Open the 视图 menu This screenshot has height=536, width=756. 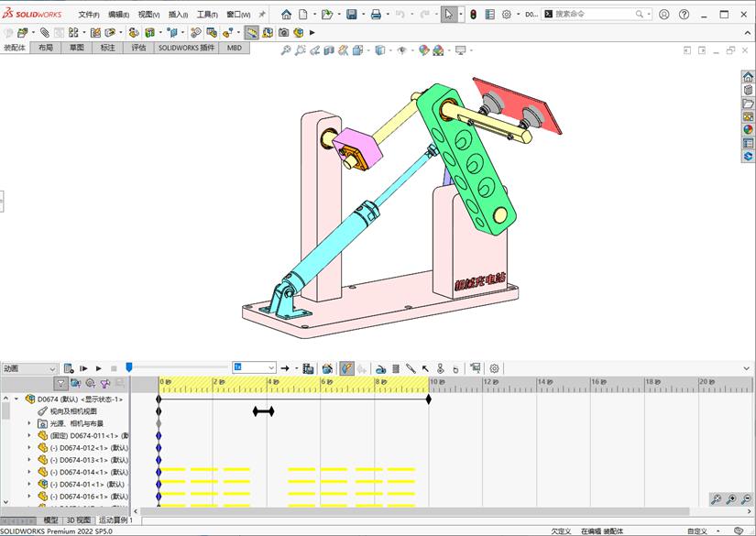coord(148,15)
